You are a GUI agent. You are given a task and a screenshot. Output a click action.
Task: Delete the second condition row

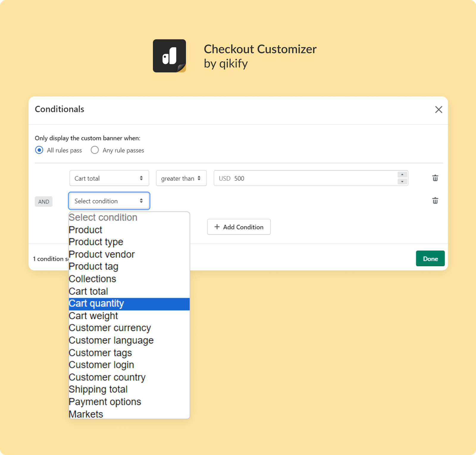point(435,201)
